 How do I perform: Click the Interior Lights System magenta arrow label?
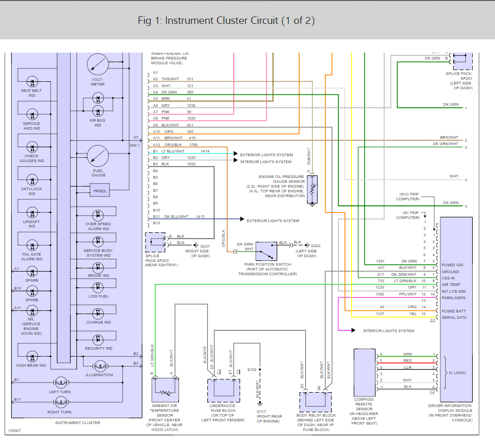pos(389,331)
